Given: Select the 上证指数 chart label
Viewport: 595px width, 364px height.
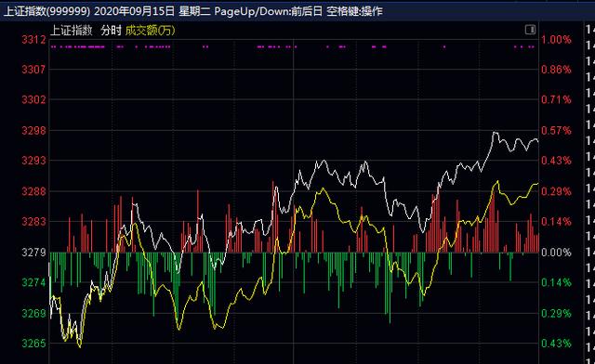Looking at the screenshot, I should click(72, 31).
